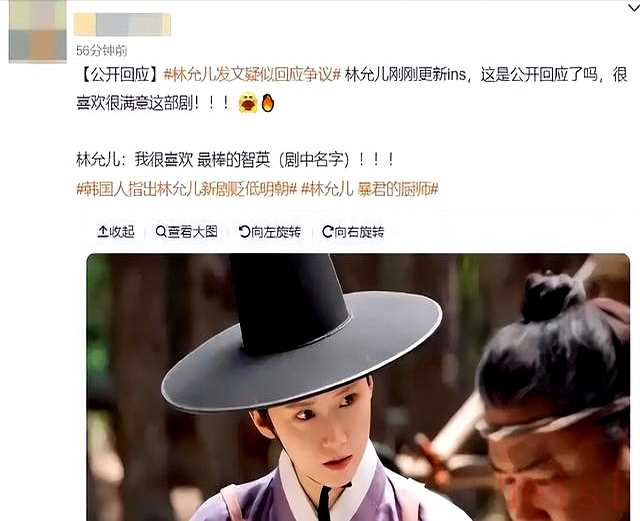Click the blurred user avatar
The height and width of the screenshot is (521, 640).
coord(38,31)
